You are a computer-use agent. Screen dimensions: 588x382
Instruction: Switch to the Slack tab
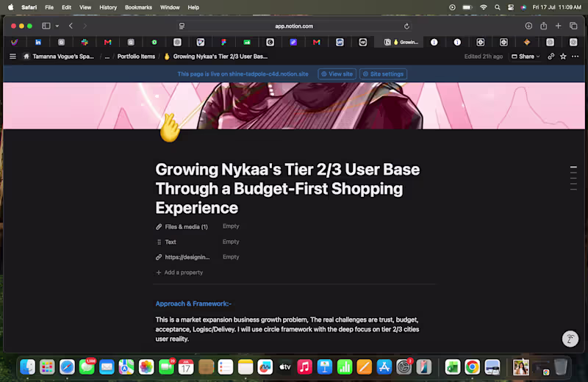(85, 43)
